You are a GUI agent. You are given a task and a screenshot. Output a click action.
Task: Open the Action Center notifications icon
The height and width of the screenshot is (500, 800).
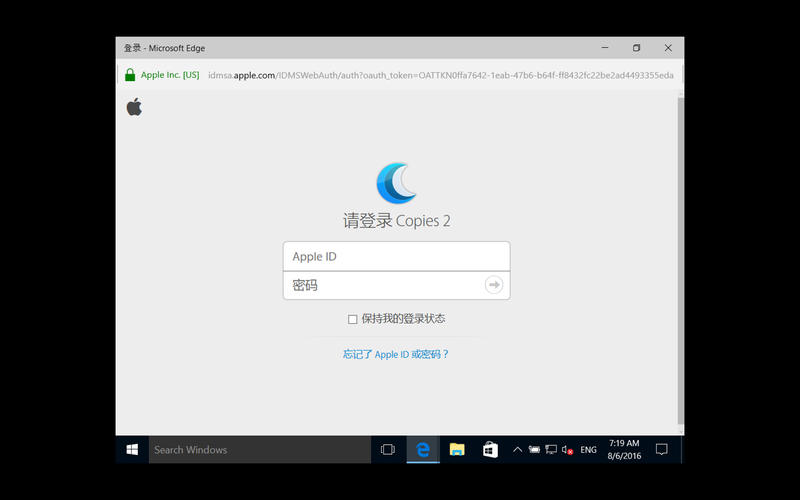[662, 449]
